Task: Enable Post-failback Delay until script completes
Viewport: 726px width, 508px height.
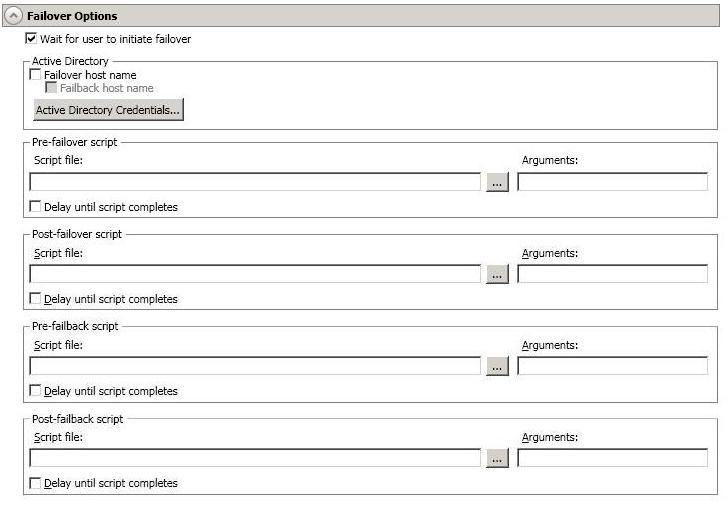Action: (37, 483)
